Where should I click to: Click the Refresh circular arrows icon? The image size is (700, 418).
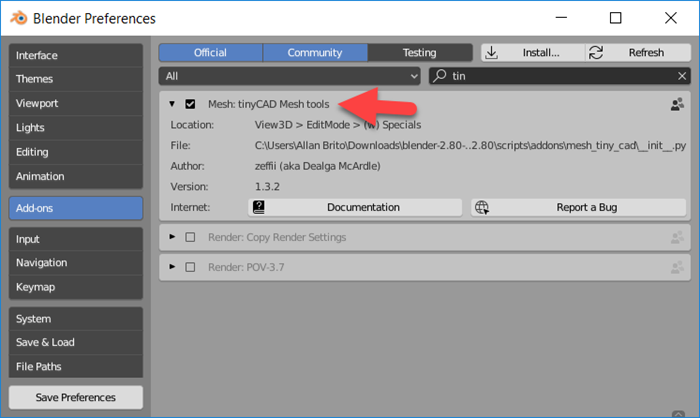coord(596,53)
